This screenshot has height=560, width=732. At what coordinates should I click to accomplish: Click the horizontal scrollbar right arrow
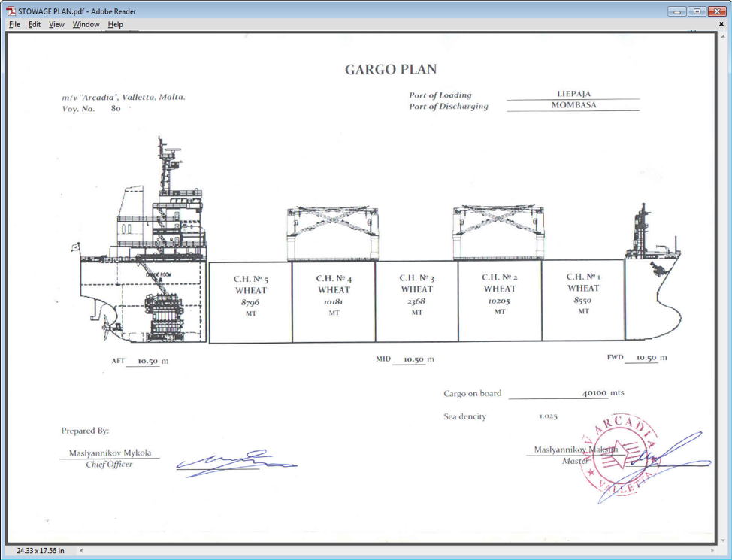712,551
